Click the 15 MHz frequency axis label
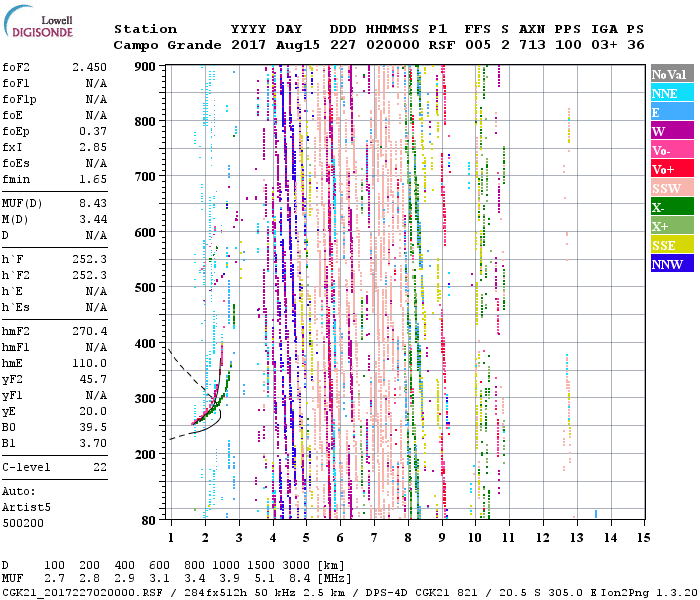The height and width of the screenshot is (600, 700). coord(643,538)
